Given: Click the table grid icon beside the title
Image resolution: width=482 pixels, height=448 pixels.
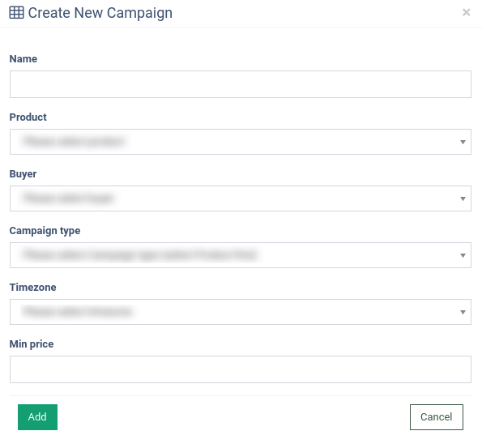Looking at the screenshot, I should pos(16,13).
